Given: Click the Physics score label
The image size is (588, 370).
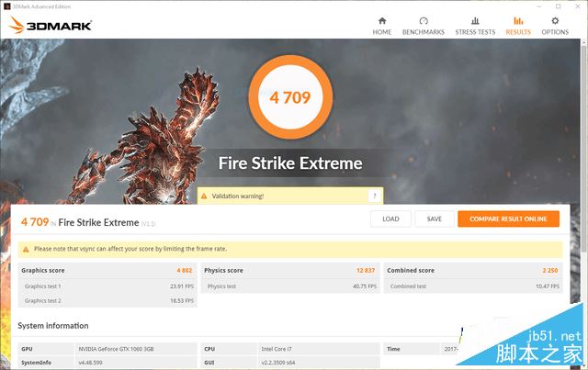Looking at the screenshot, I should point(223,270).
